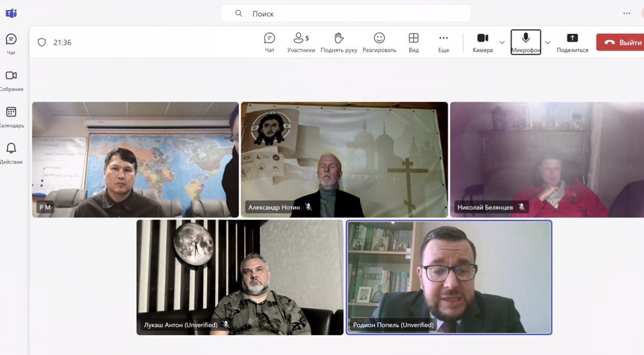Select Родион Попель's video tile
The width and height of the screenshot is (644, 355).
tap(449, 278)
